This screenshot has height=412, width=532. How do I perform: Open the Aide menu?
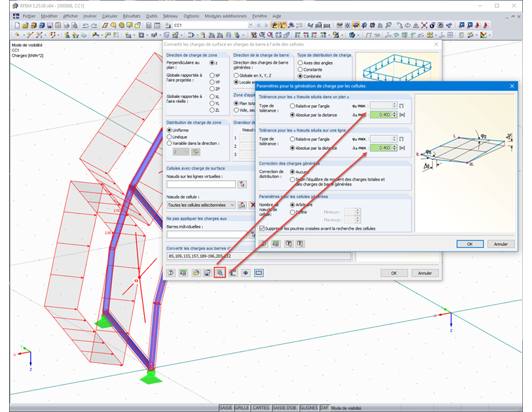click(x=276, y=16)
